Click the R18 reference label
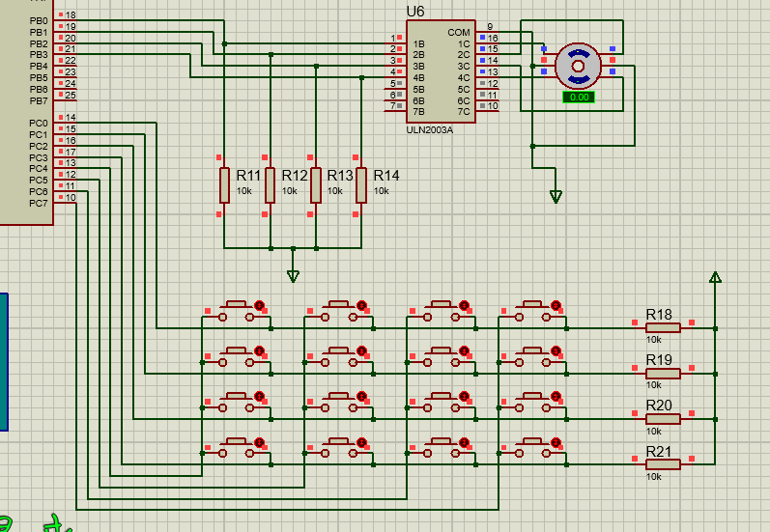 point(659,315)
